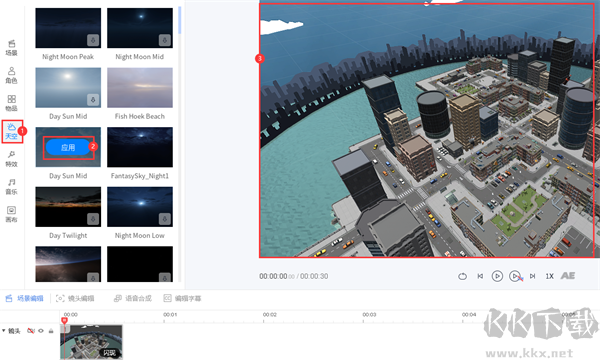Select the Night Moon Low sky thumbnail
Viewport: 600px width, 360px height.
pyautogui.click(x=140, y=207)
